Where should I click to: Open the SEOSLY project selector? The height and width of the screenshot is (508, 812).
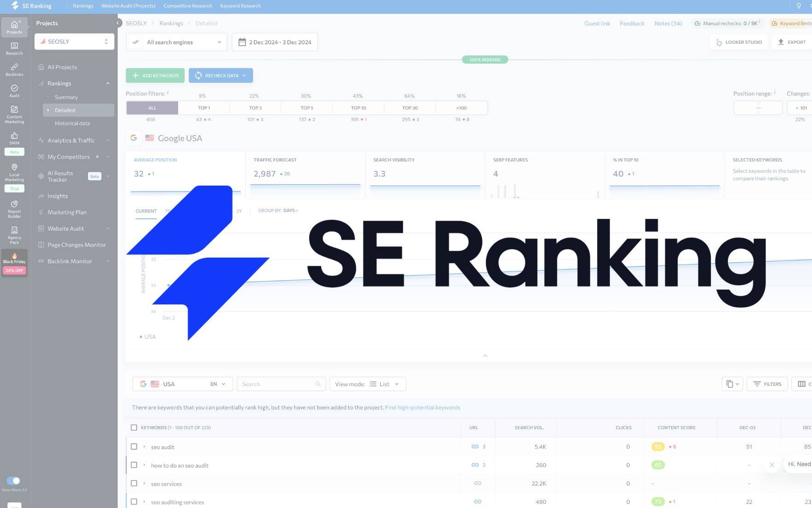pyautogui.click(x=74, y=41)
